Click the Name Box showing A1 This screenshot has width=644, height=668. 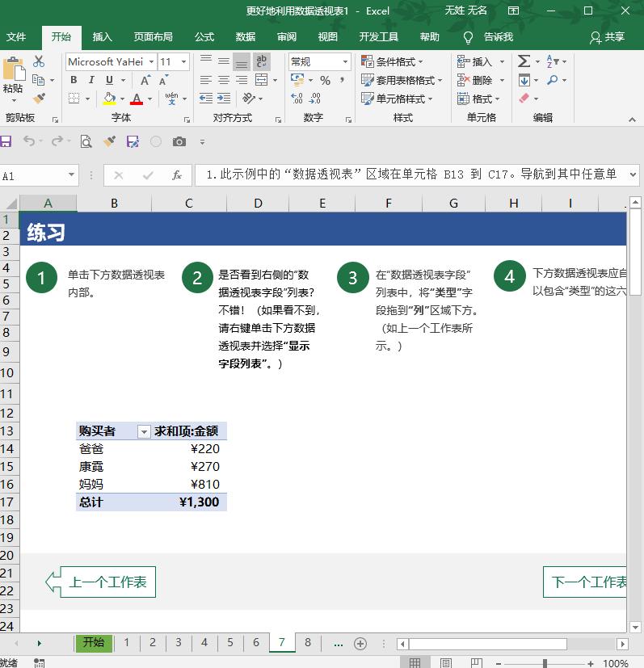pos(40,175)
